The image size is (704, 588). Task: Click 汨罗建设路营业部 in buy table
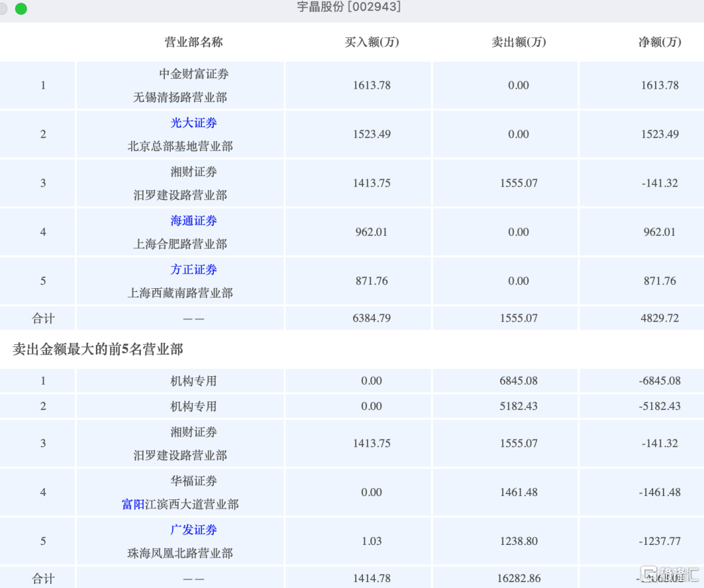pos(180,196)
